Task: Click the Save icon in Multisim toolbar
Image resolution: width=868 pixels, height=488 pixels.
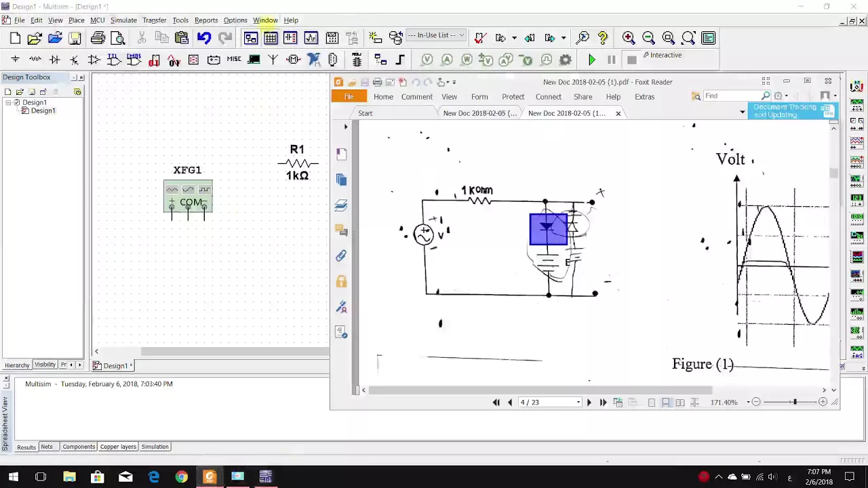Action: click(75, 38)
